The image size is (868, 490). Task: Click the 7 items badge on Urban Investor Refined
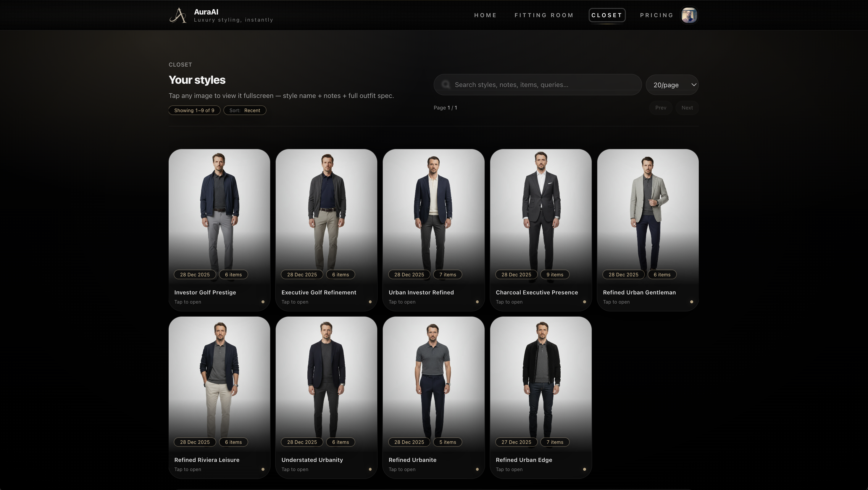[448, 275]
